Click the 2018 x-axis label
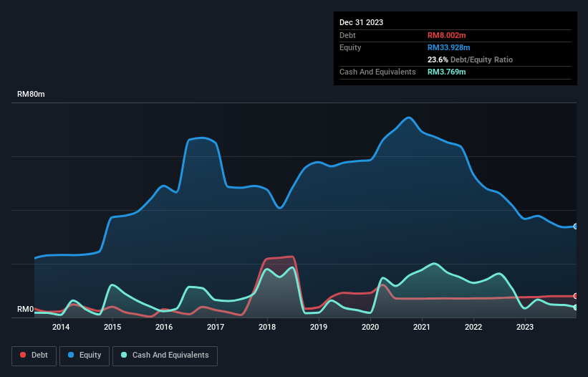The height and width of the screenshot is (377, 588). pyautogui.click(x=267, y=327)
